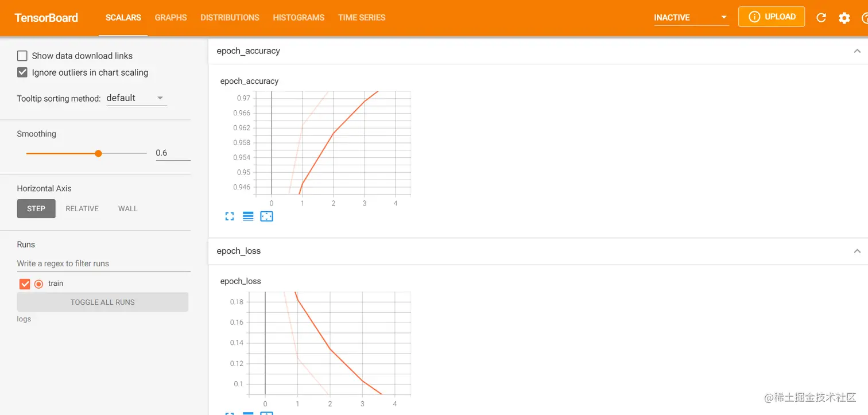Image resolution: width=868 pixels, height=415 pixels.
Task: Collapse the epoch_accuracy section
Action: (x=857, y=51)
